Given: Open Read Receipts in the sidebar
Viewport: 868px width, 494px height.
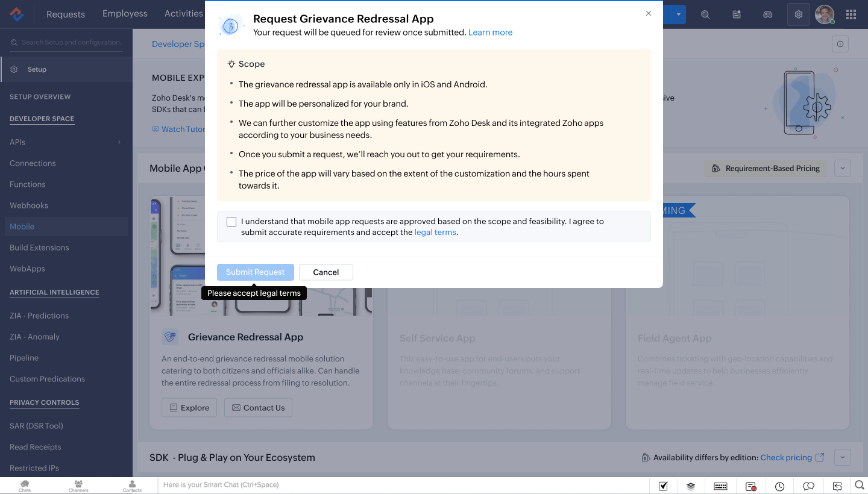Looking at the screenshot, I should click(x=36, y=447).
